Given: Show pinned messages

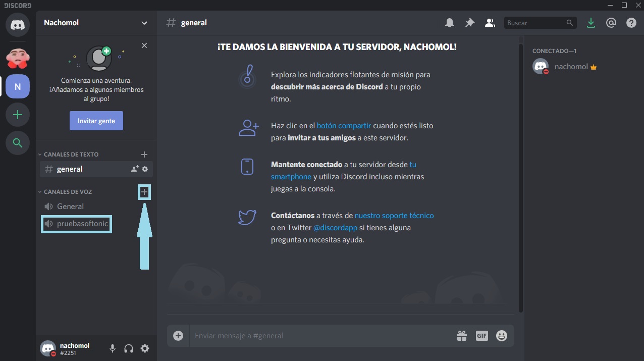Looking at the screenshot, I should coord(469,23).
